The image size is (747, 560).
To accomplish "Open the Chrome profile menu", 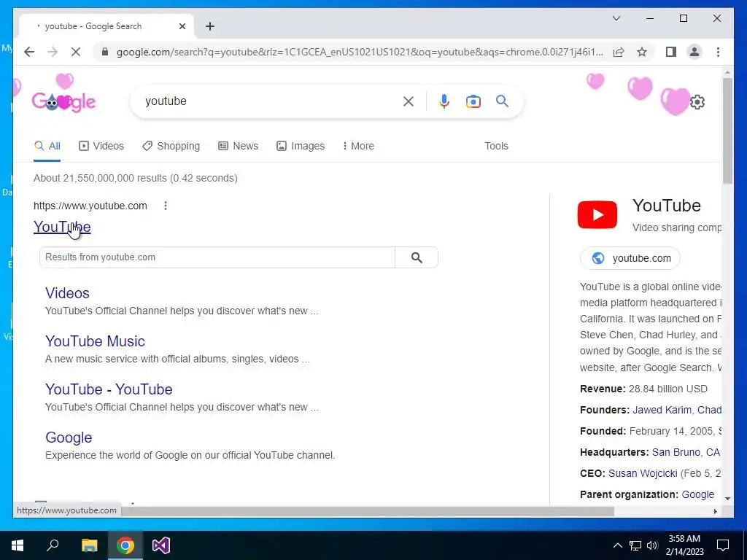I will click(x=694, y=52).
